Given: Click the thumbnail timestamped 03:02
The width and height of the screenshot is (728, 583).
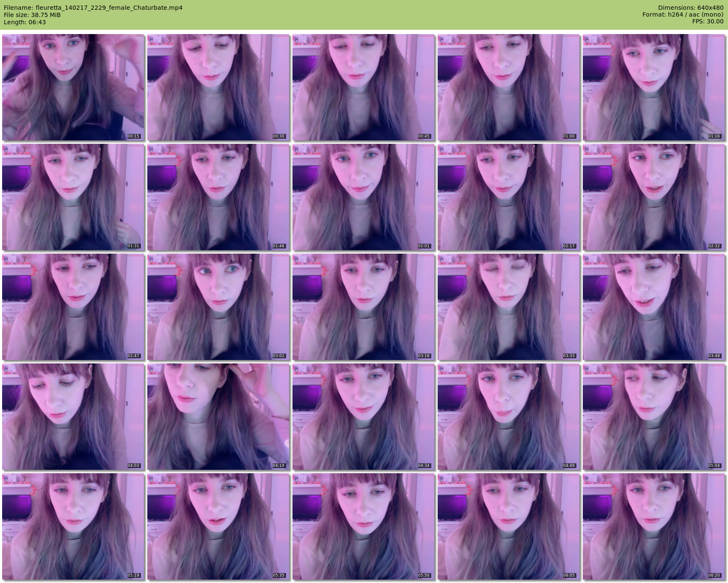Looking at the screenshot, I should click(x=218, y=307).
